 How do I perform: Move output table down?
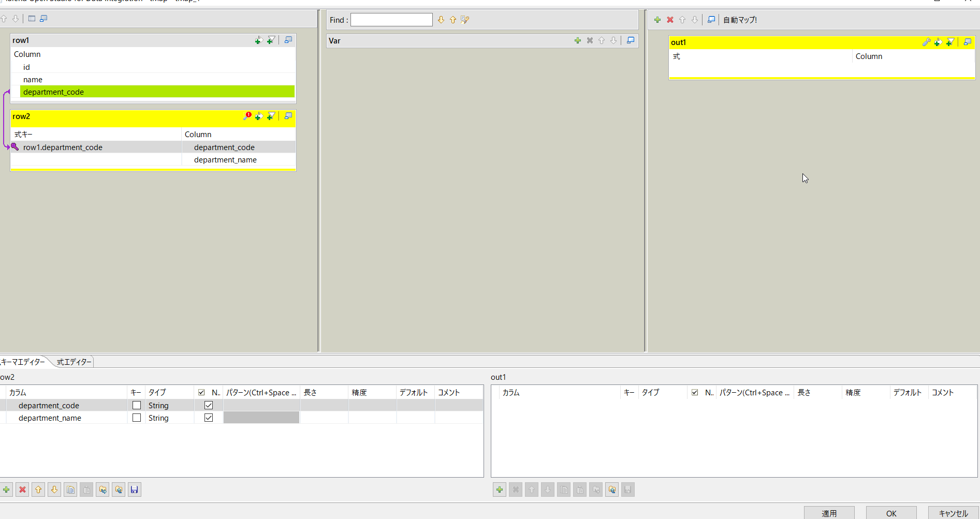(x=695, y=20)
